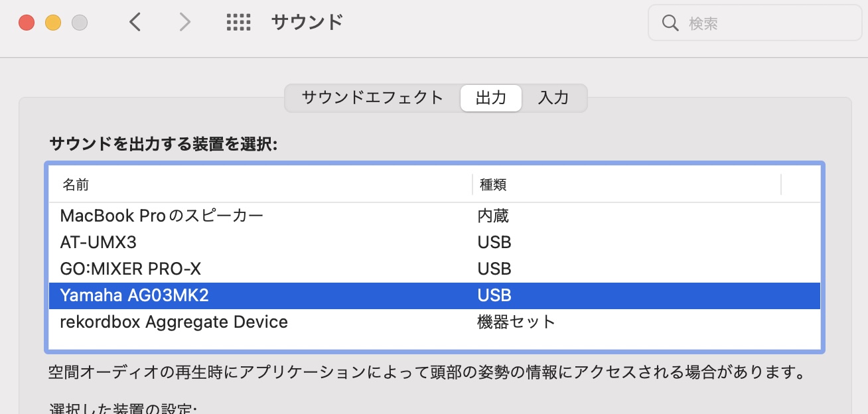Select rekordbox Aggregate Device output
The width and height of the screenshot is (868, 414).
(435, 322)
